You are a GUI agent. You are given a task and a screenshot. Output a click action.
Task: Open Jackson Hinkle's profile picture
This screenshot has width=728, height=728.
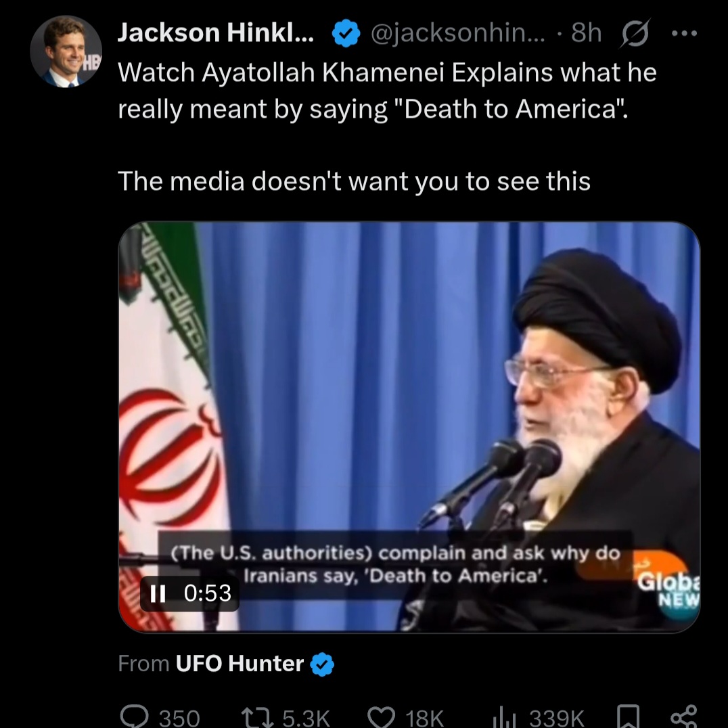point(66,51)
